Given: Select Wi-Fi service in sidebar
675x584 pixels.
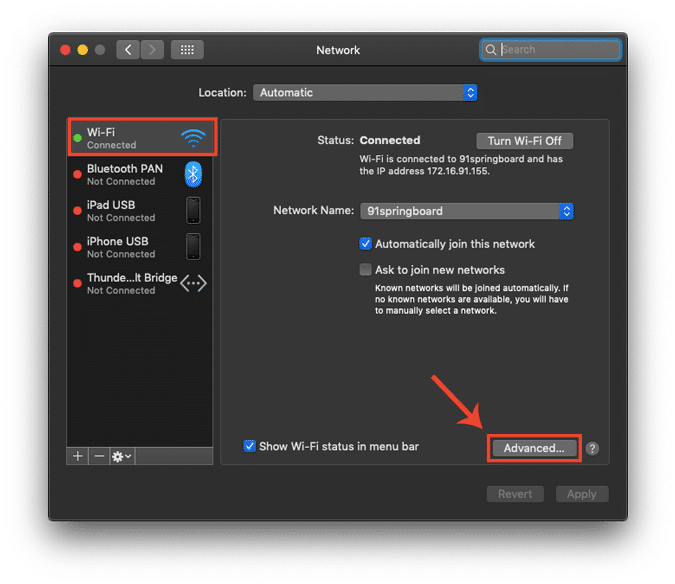Looking at the screenshot, I should coord(142,137).
